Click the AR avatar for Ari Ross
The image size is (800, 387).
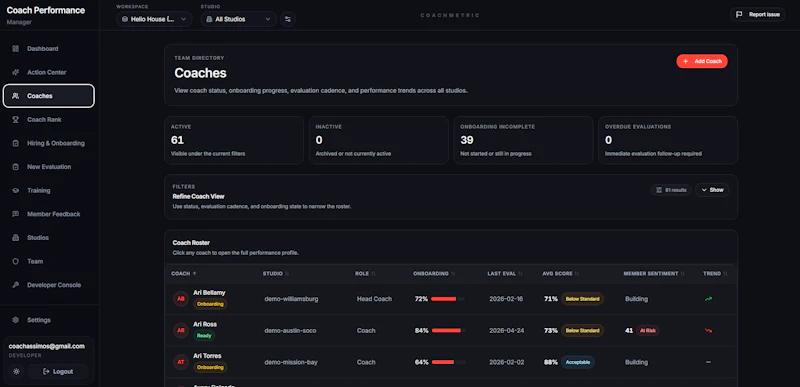click(x=181, y=330)
